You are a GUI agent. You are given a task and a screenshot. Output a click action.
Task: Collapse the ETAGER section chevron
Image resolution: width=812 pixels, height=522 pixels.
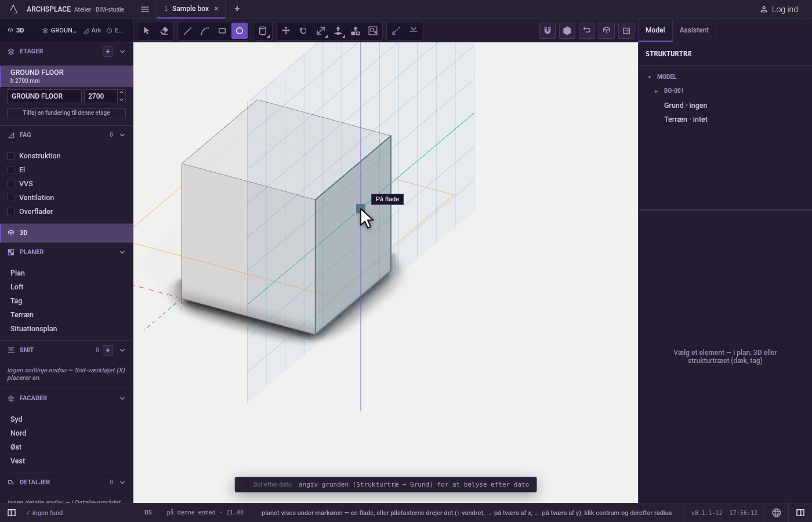coord(122,52)
